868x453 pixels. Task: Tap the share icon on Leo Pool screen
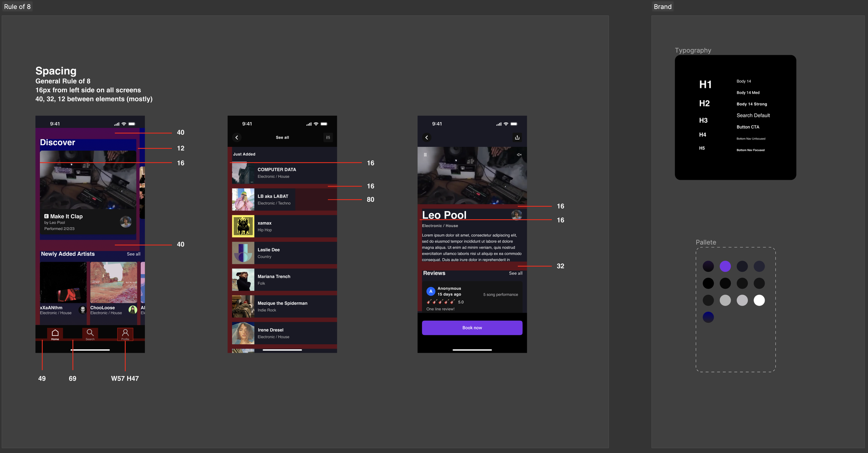(x=517, y=137)
